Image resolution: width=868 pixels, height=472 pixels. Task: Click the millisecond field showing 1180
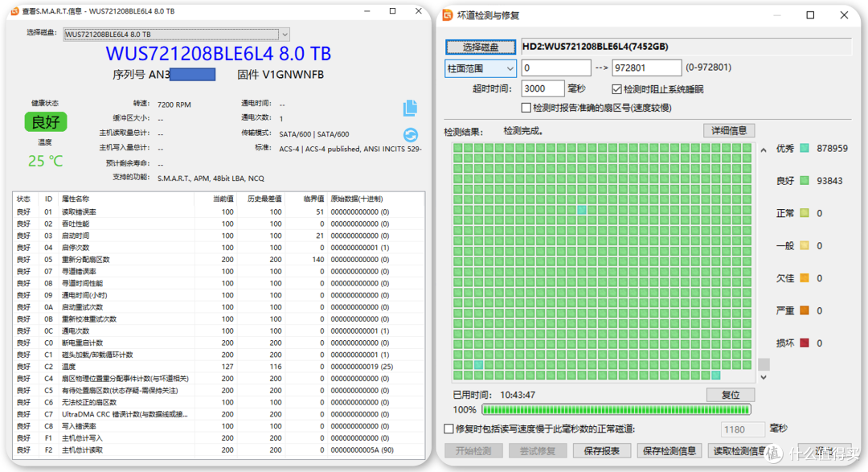[743, 429]
